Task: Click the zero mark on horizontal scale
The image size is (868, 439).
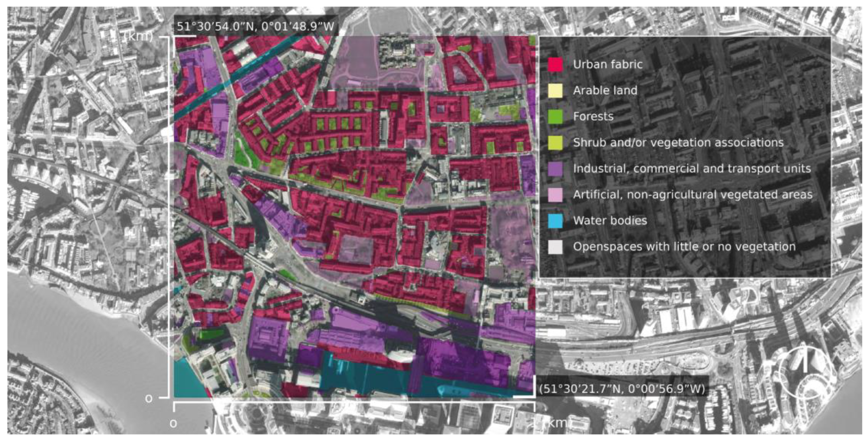Action: [173, 424]
